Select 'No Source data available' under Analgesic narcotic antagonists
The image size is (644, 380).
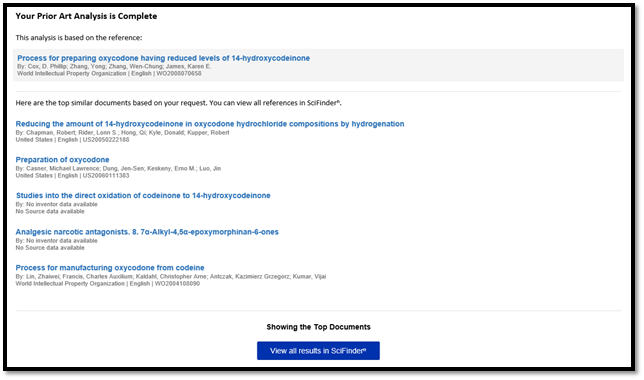pyautogui.click(x=50, y=248)
